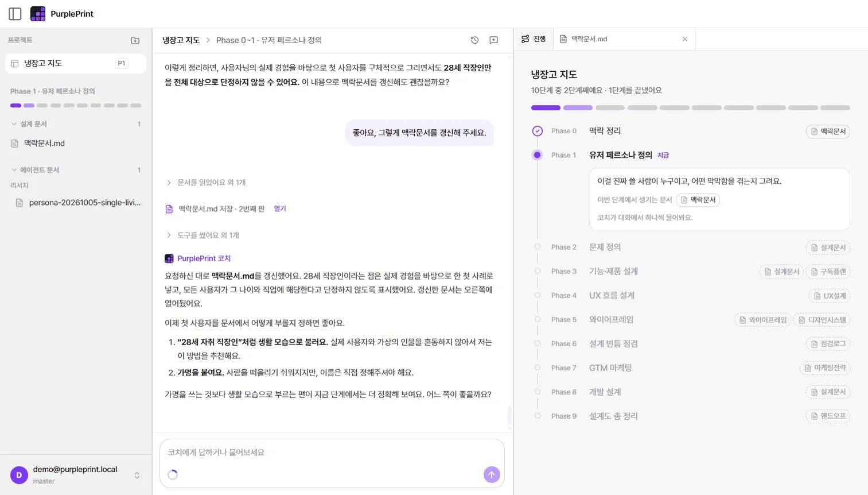Toggle the sidebar panel icon
Image resolution: width=868 pixels, height=495 pixels.
point(15,14)
